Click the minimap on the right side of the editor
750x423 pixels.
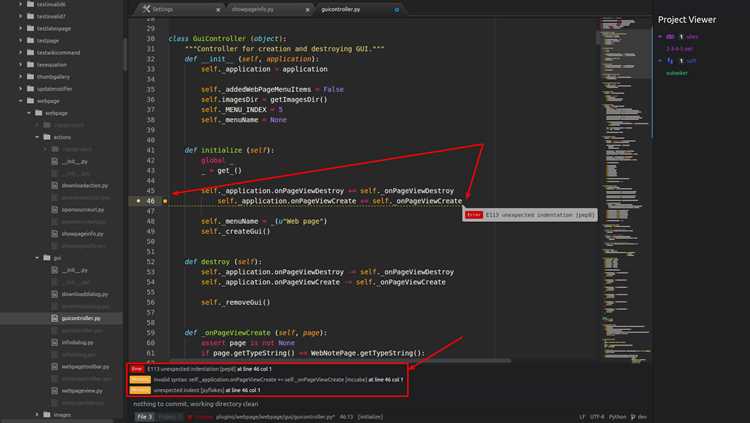(624, 189)
